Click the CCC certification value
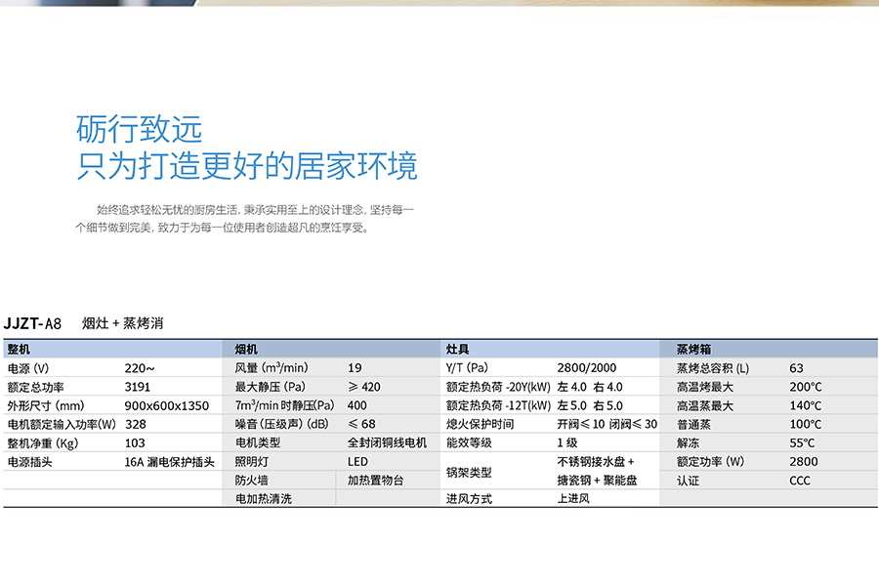 800,480
